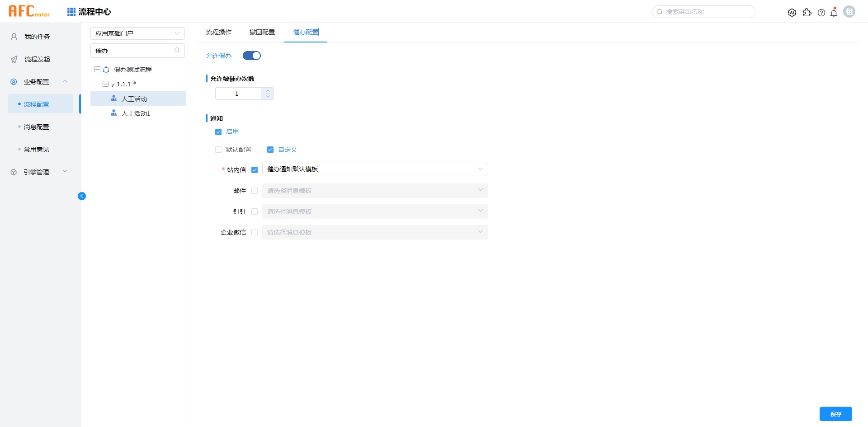Screen dimensions: 868x427
Task: Open the notification bell
Action: point(834,13)
